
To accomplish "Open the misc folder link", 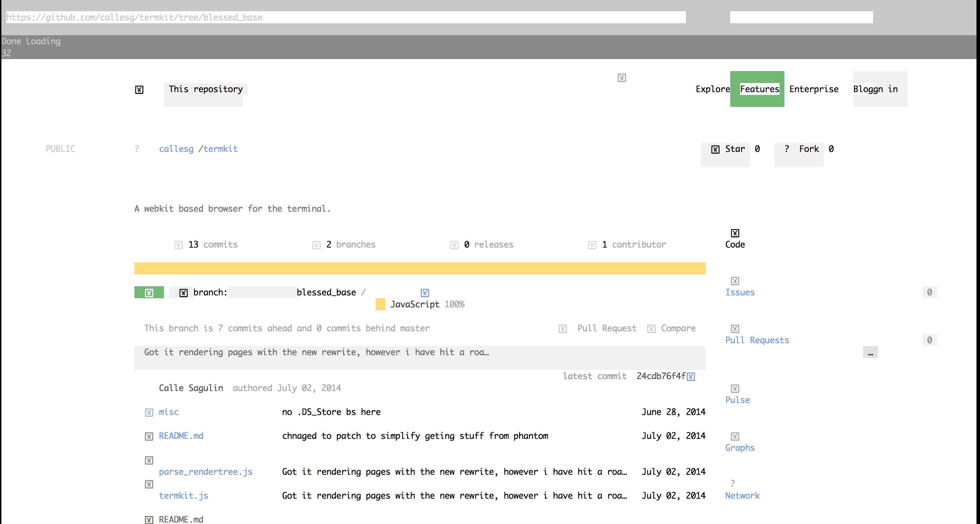I will 168,412.
